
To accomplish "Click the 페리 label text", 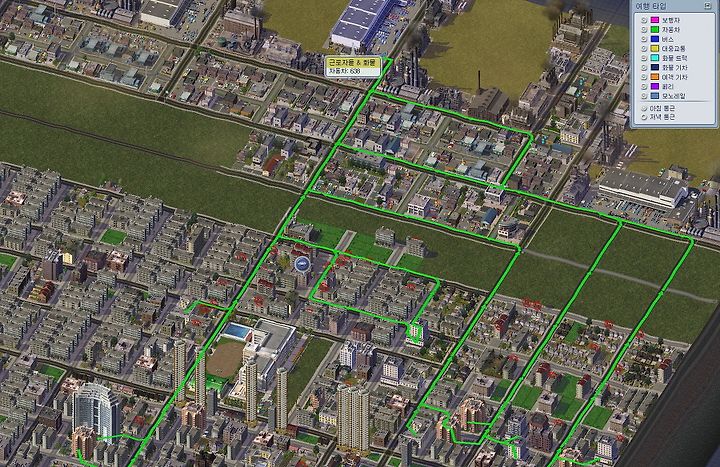I will coord(668,86).
